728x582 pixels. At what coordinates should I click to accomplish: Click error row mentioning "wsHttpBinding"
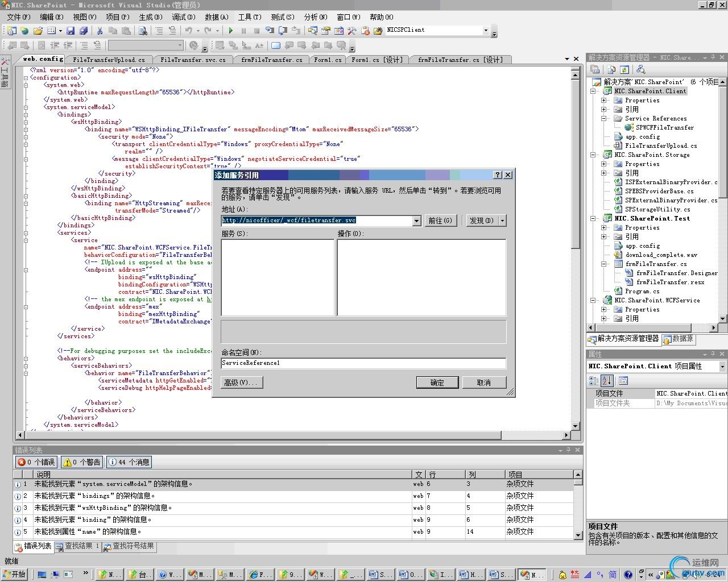[x=293, y=508]
